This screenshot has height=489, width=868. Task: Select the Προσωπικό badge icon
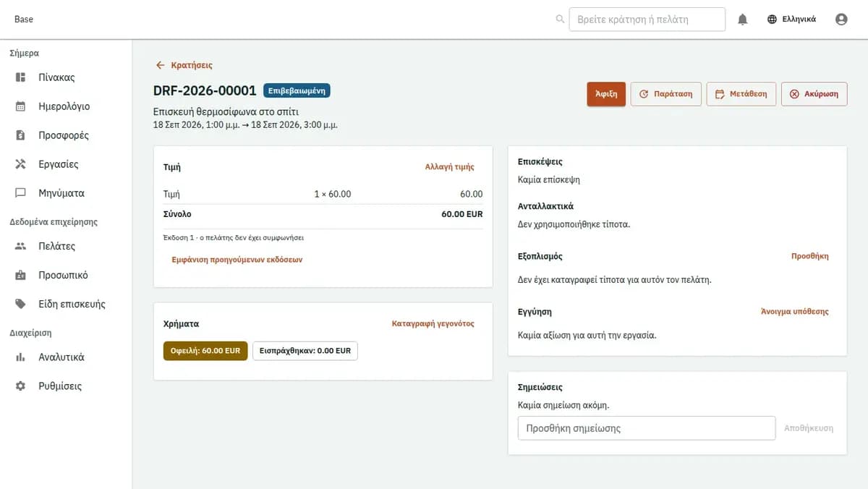click(21, 275)
